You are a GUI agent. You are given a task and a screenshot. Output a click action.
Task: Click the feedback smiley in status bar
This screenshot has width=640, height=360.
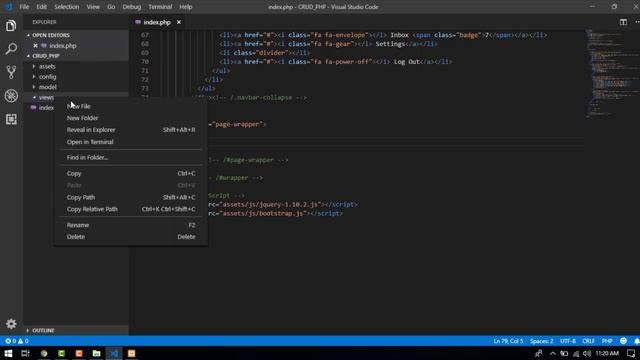623,341
